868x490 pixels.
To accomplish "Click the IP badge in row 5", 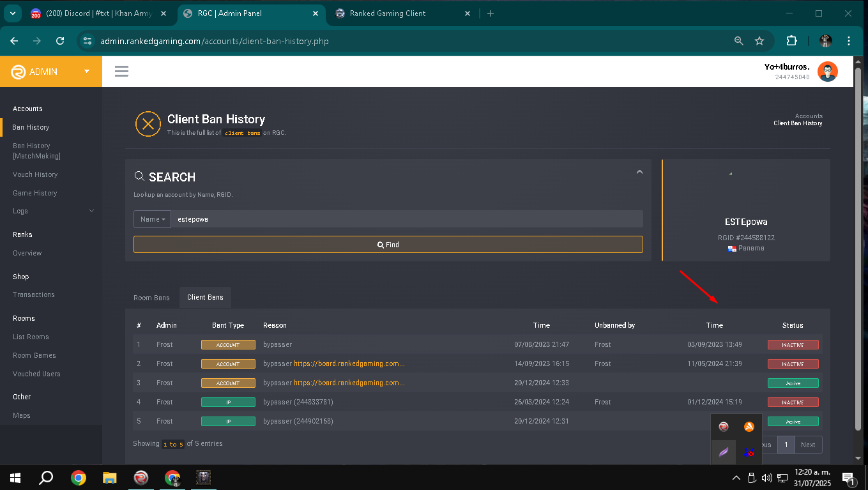I will click(x=228, y=422).
